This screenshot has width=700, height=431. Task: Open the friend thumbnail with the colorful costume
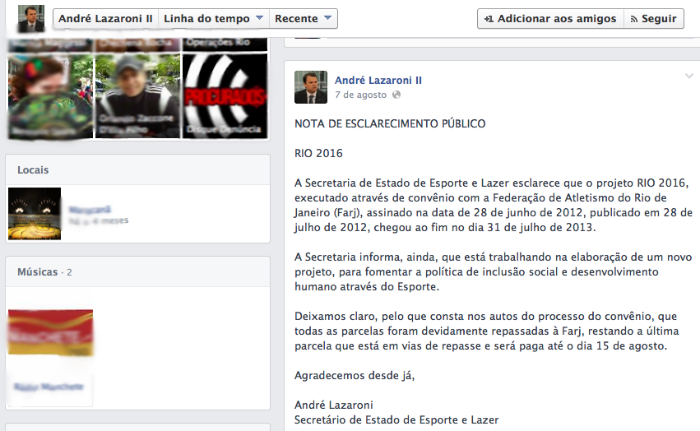tap(50, 96)
